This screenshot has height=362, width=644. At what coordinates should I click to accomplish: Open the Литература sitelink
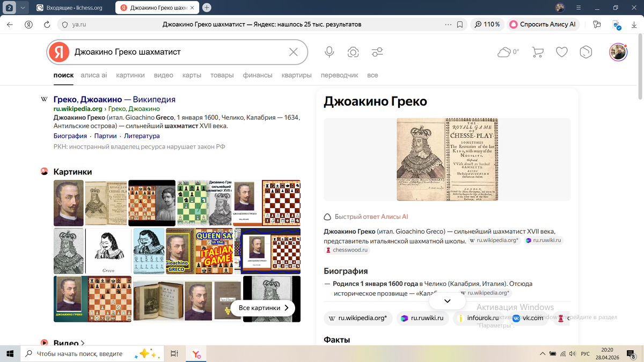pyautogui.click(x=142, y=136)
